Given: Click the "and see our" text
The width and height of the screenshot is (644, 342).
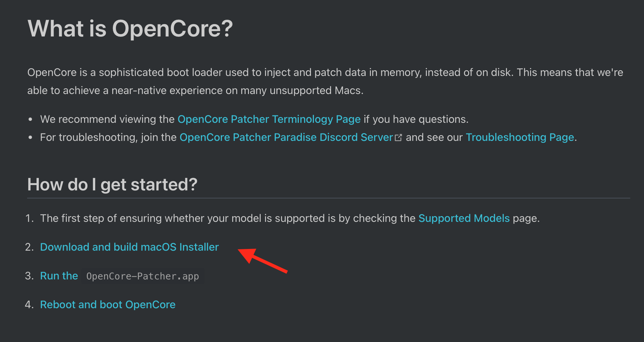Looking at the screenshot, I should pos(434,138).
